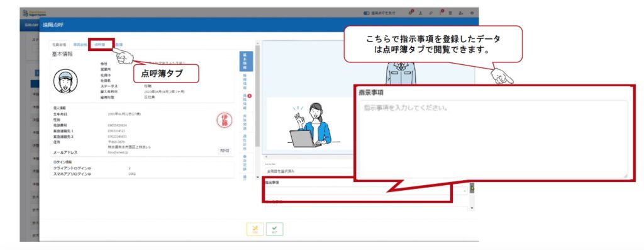Open the settings gear icon in top bar
Viewport: 644px width, 250px height.
[472, 13]
